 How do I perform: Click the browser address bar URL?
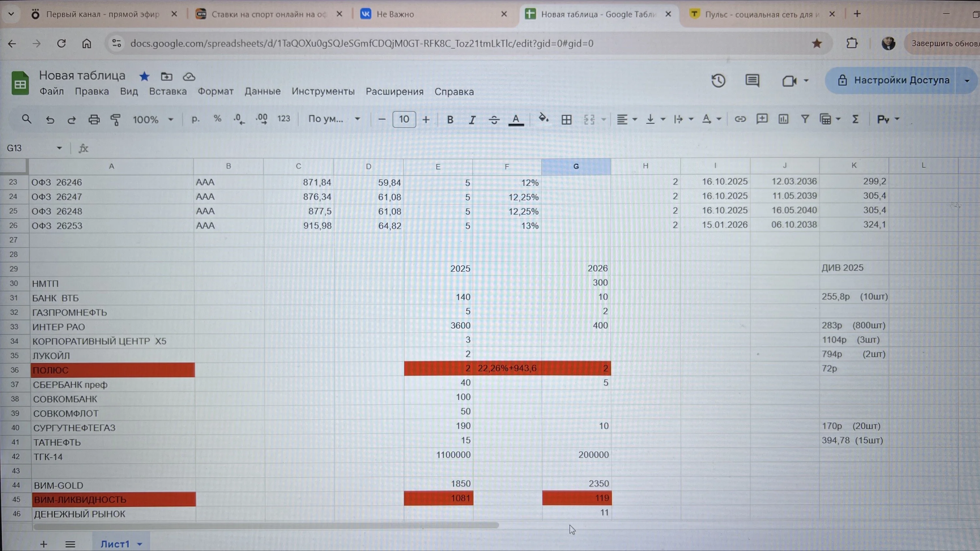pos(362,43)
